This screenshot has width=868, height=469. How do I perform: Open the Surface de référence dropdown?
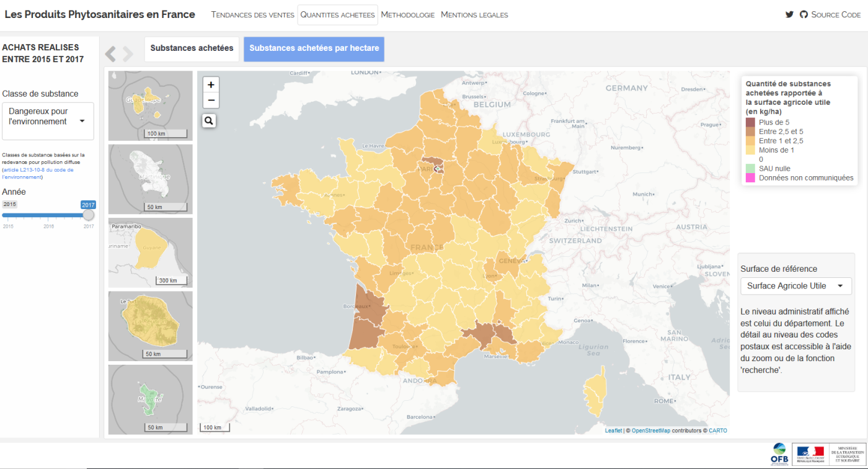click(795, 286)
